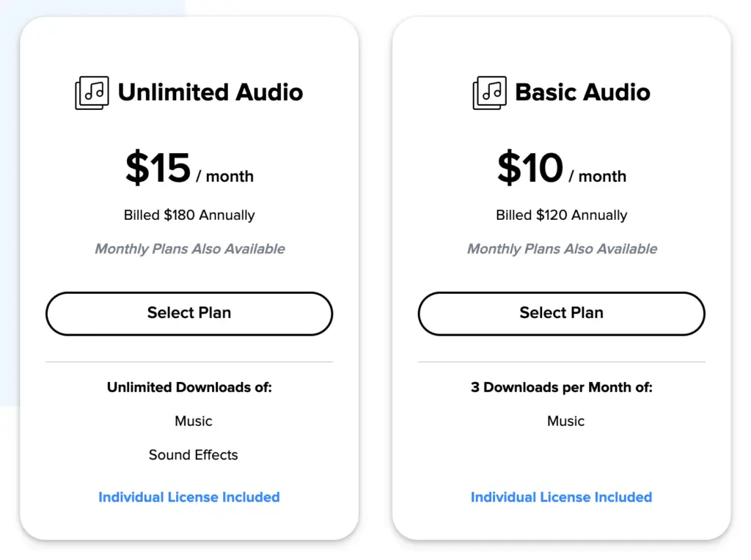Viewport: 751px width, 560px height.
Task: Click the $10 price figure
Action: click(x=530, y=168)
